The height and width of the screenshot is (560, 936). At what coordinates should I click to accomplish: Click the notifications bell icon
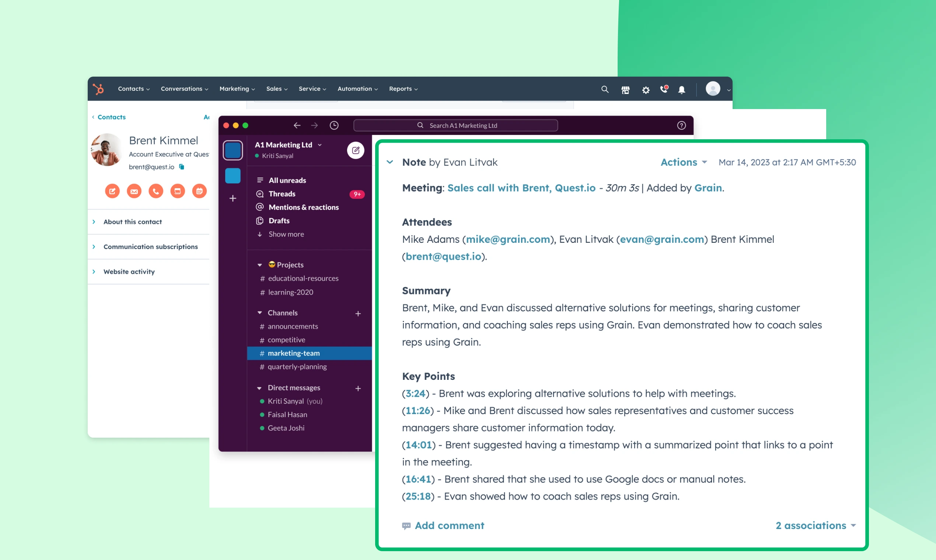pyautogui.click(x=681, y=89)
